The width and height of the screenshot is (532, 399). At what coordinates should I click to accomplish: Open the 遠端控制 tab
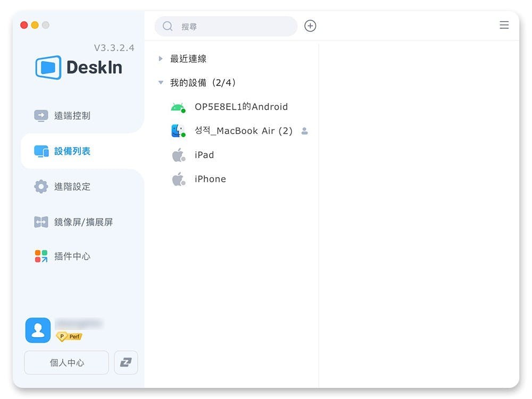pyautogui.click(x=72, y=115)
